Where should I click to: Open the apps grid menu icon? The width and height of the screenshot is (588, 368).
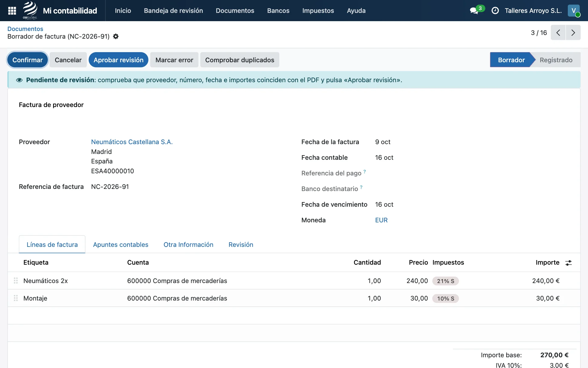pyautogui.click(x=12, y=11)
